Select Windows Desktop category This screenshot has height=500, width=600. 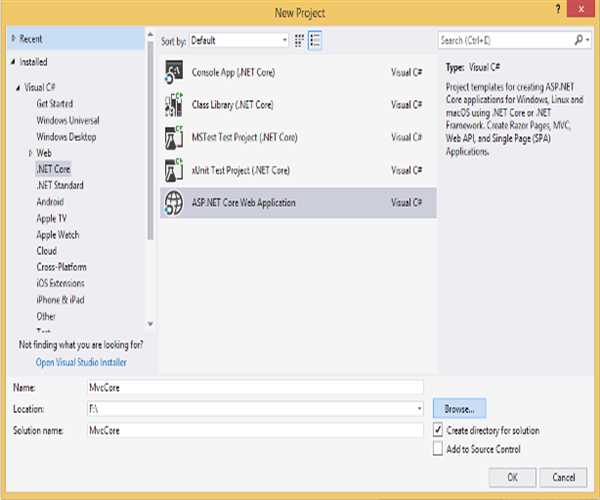point(66,136)
